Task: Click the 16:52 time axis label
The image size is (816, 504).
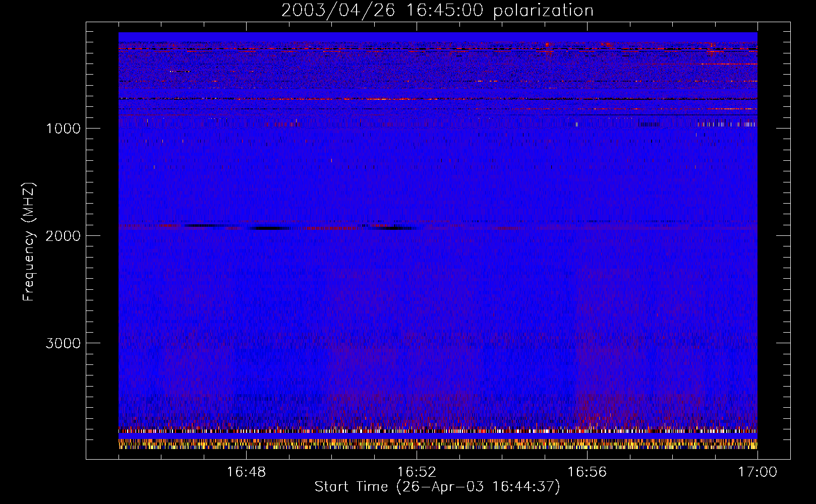Action: coord(417,472)
